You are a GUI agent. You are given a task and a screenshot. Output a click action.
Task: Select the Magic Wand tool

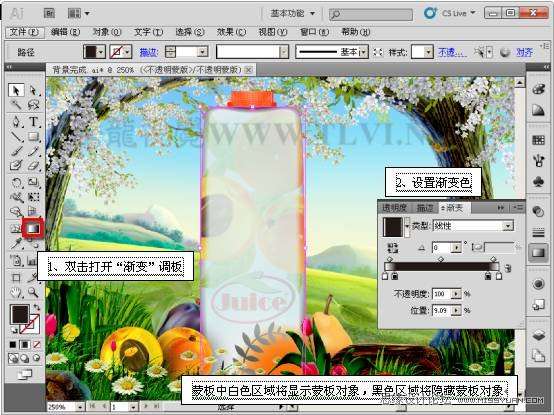16,105
